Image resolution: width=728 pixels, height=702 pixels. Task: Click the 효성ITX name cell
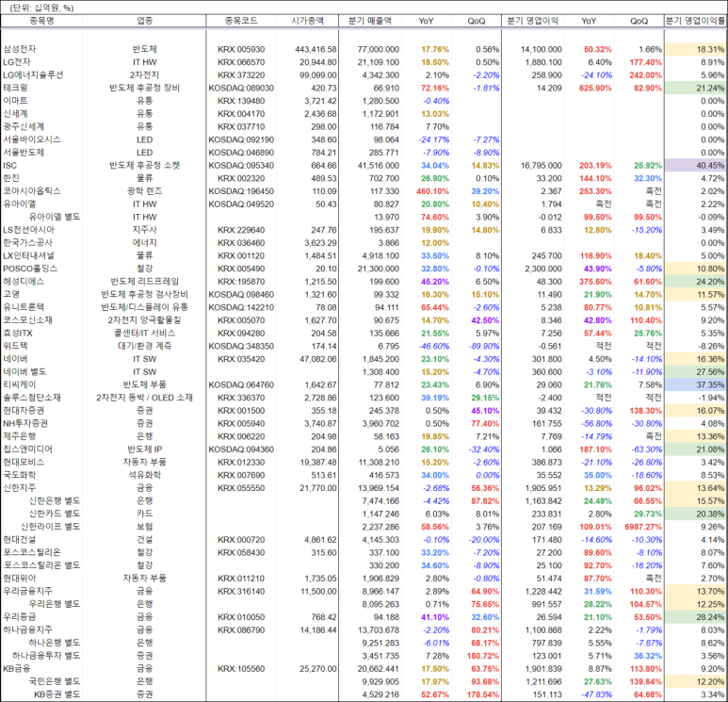[18, 334]
